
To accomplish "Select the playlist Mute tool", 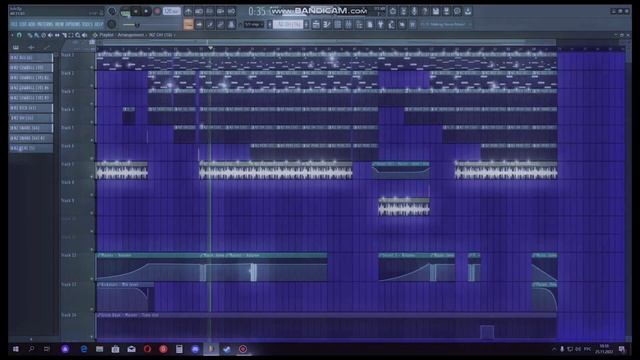I will coord(50,35).
